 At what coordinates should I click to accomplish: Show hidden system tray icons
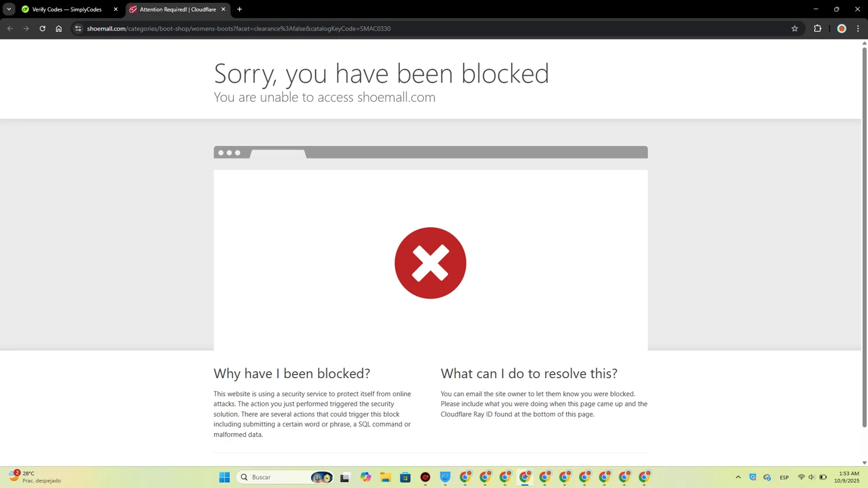point(738,477)
